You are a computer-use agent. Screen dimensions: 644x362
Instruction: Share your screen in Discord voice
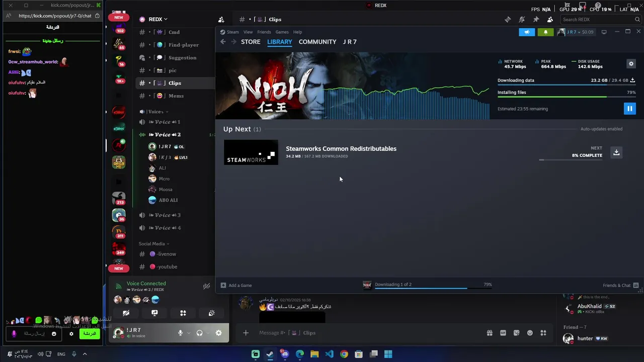tap(154, 313)
